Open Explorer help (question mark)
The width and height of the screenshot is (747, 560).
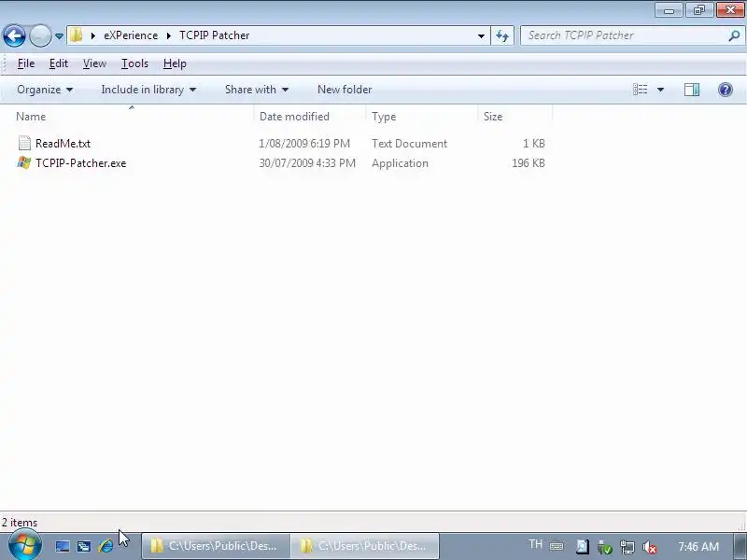[726, 90]
